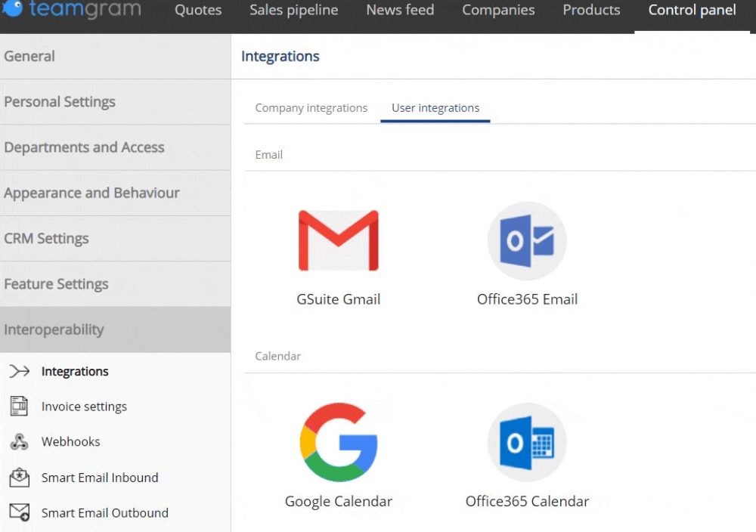Click the Integrations page title

280,57
